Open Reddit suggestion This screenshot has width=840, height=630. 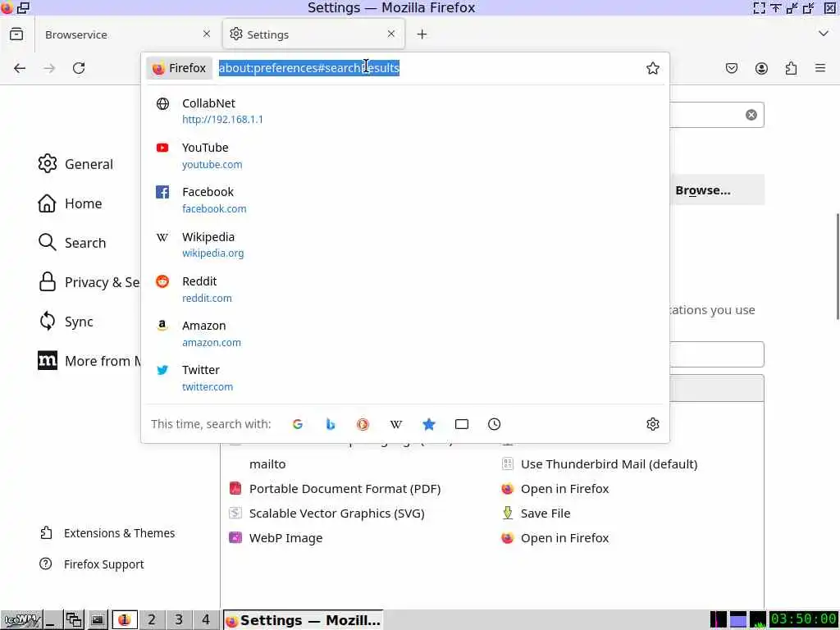point(405,290)
